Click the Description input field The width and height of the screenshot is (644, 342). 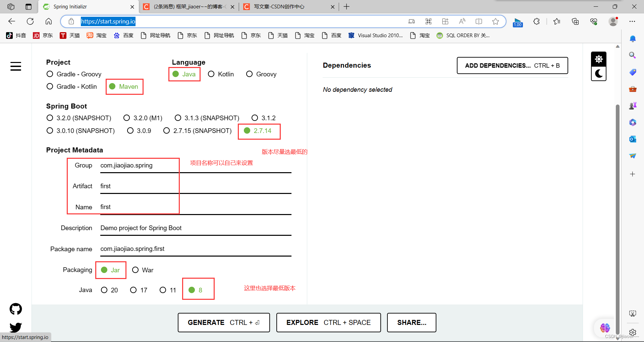[x=196, y=228]
